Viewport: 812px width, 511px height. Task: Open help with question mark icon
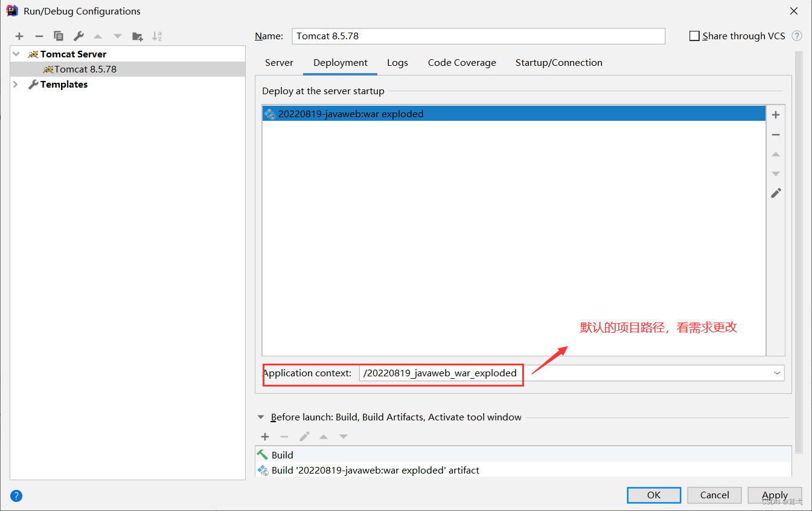[16, 496]
